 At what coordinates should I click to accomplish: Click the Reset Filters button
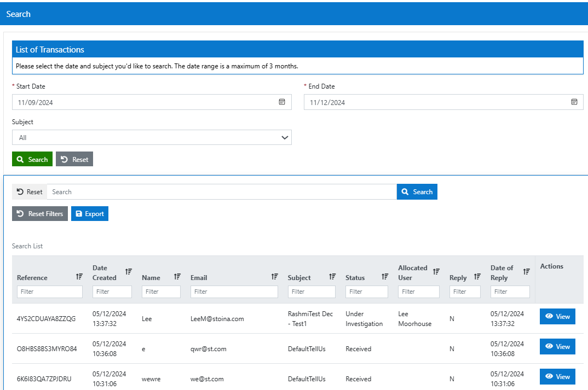click(x=40, y=213)
